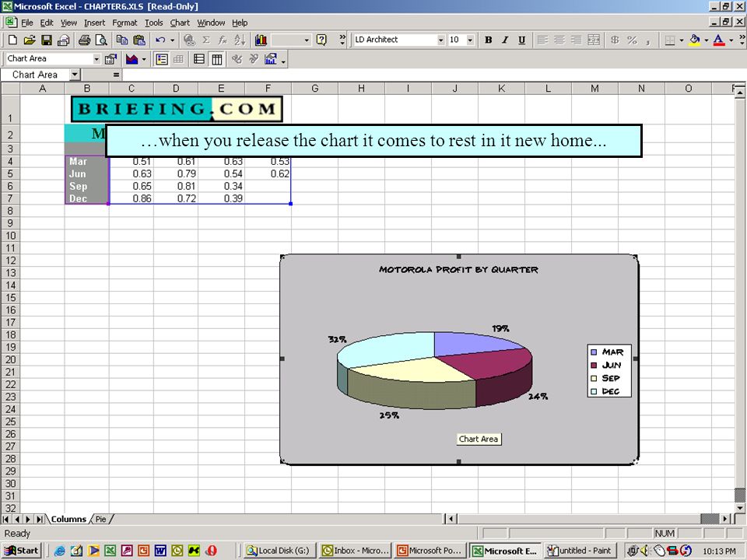Expand the Chart Objects dropdown on chart toolbar
This screenshot has height=560, width=747.
(96, 59)
